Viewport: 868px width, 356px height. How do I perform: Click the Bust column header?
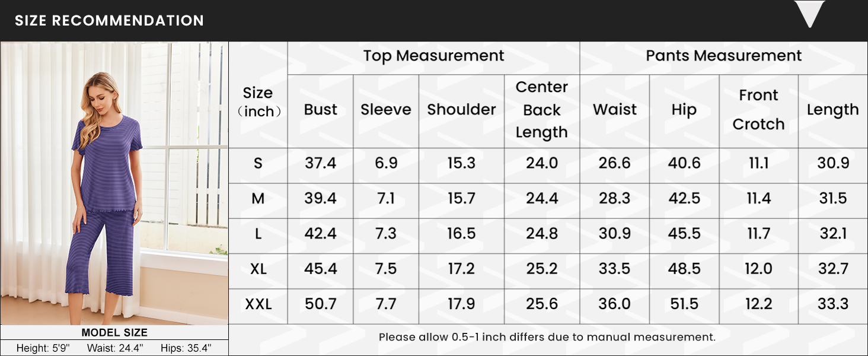(x=320, y=110)
